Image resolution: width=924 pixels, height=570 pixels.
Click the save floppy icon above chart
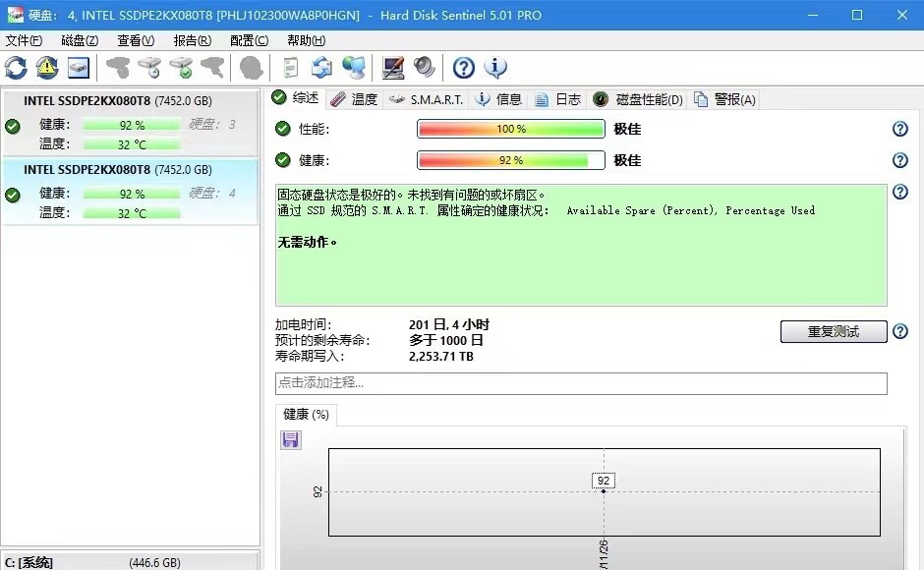(291, 439)
